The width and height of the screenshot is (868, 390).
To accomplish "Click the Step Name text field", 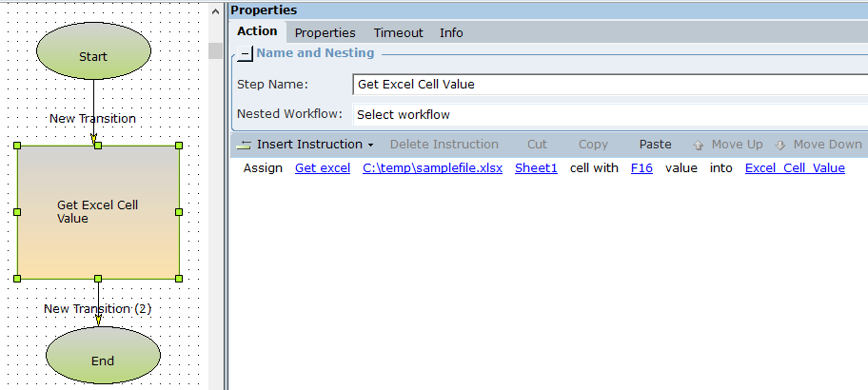I will [x=609, y=84].
